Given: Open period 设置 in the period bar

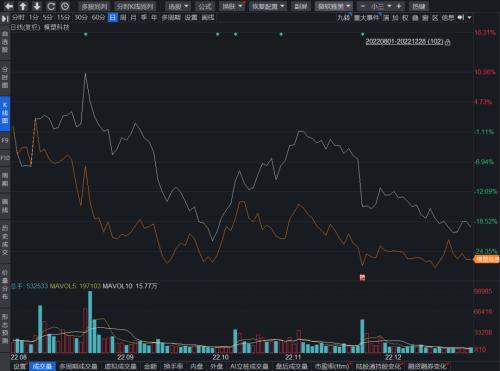Looking at the screenshot, I should click(x=191, y=17).
